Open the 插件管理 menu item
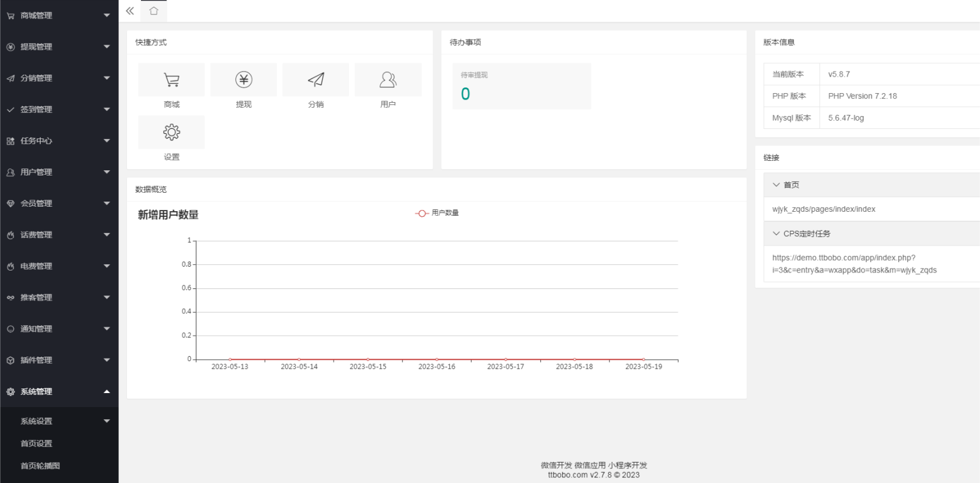This screenshot has height=483, width=980. pyautogui.click(x=59, y=360)
